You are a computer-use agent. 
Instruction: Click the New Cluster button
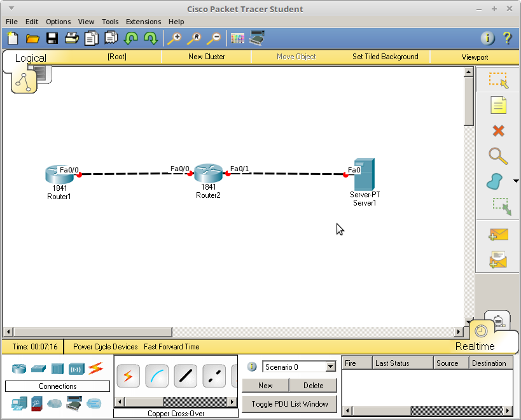tap(206, 57)
